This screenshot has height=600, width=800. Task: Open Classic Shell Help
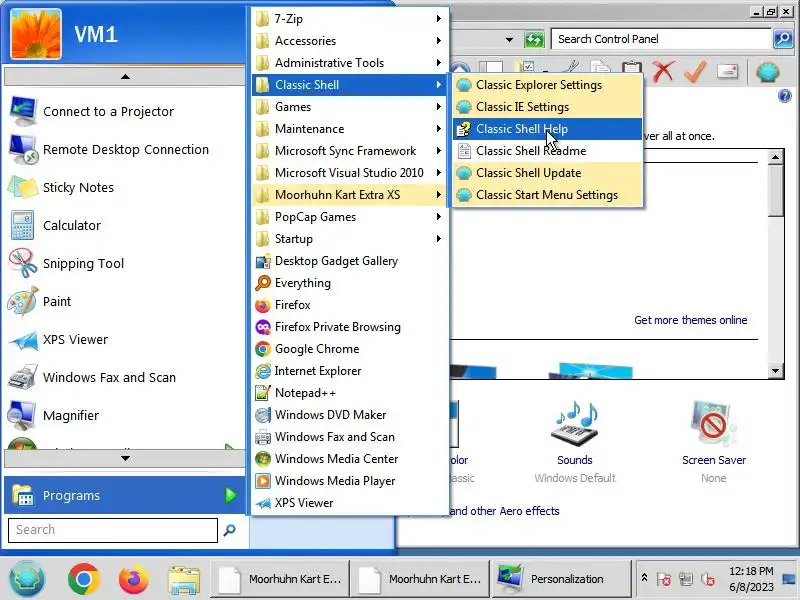547,129
